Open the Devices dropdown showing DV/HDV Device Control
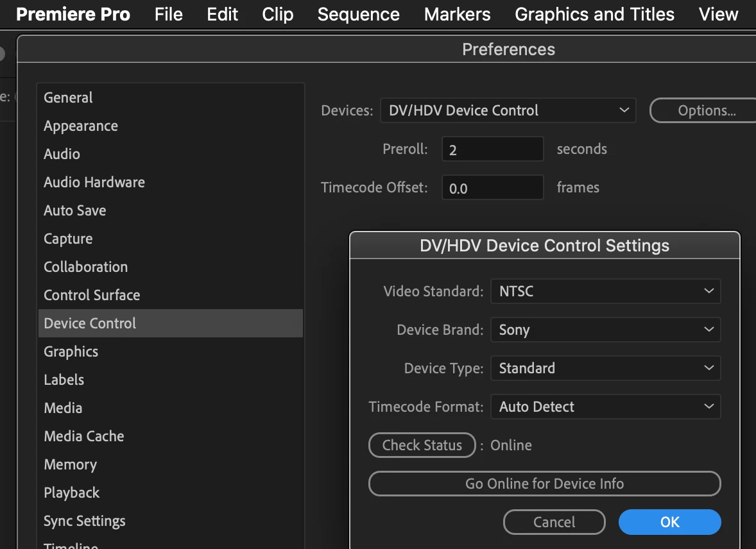 click(x=508, y=110)
